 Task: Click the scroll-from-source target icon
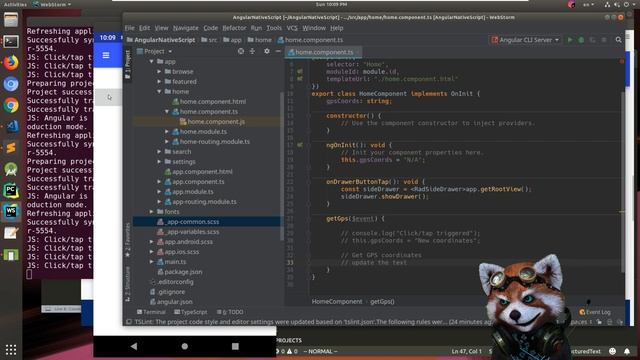(241, 51)
